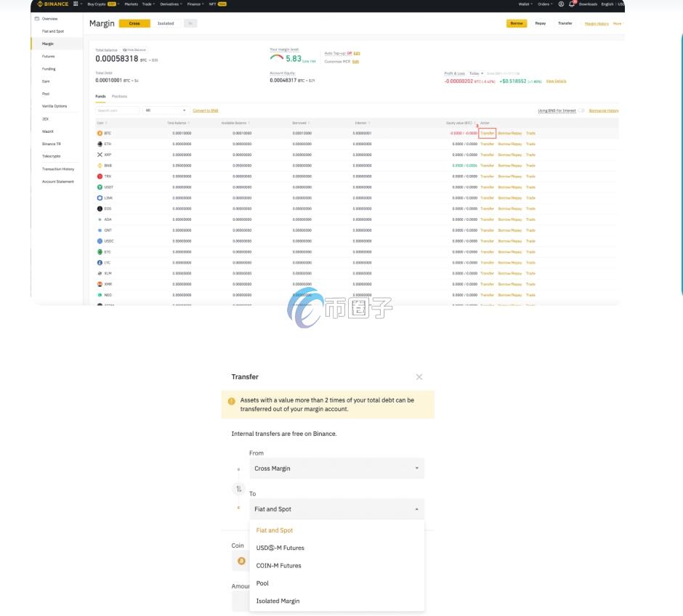Image resolution: width=683 pixels, height=616 pixels.
Task: Click the Search coin input field
Action: pyautogui.click(x=117, y=110)
